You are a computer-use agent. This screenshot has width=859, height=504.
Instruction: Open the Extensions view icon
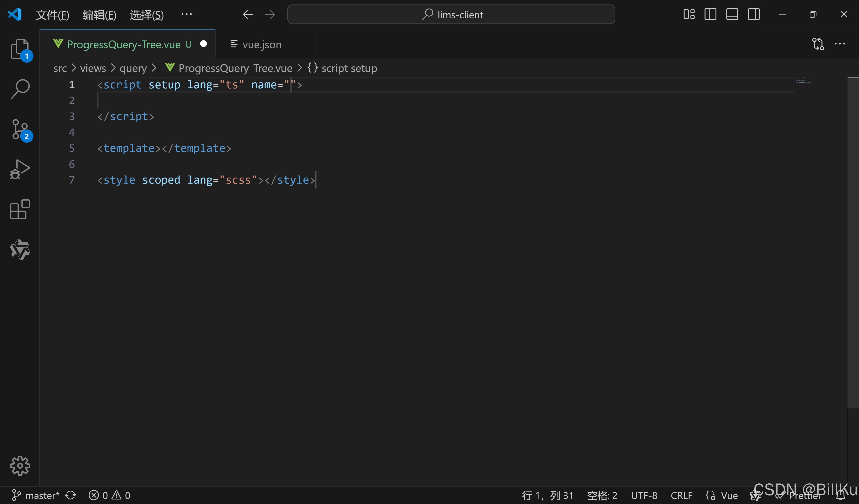[x=20, y=209]
